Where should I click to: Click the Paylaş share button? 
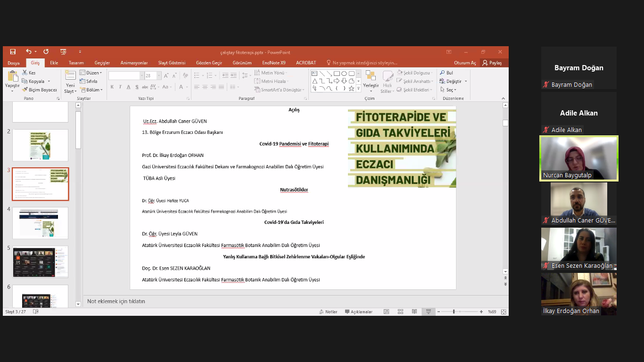492,63
